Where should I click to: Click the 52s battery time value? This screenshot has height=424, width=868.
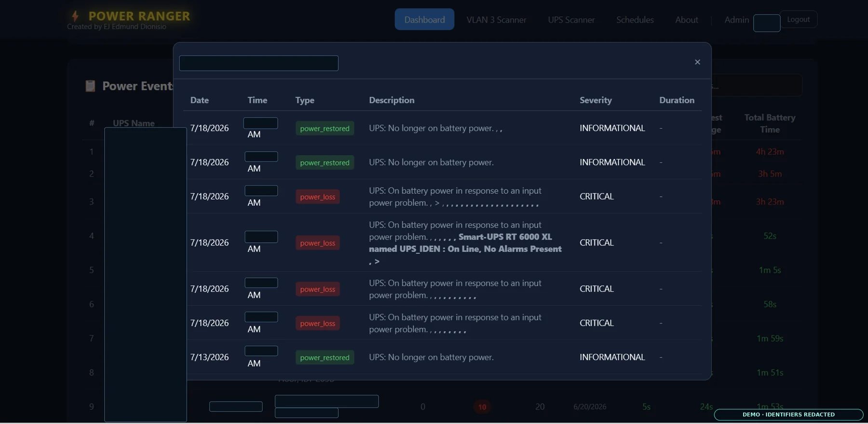(770, 236)
